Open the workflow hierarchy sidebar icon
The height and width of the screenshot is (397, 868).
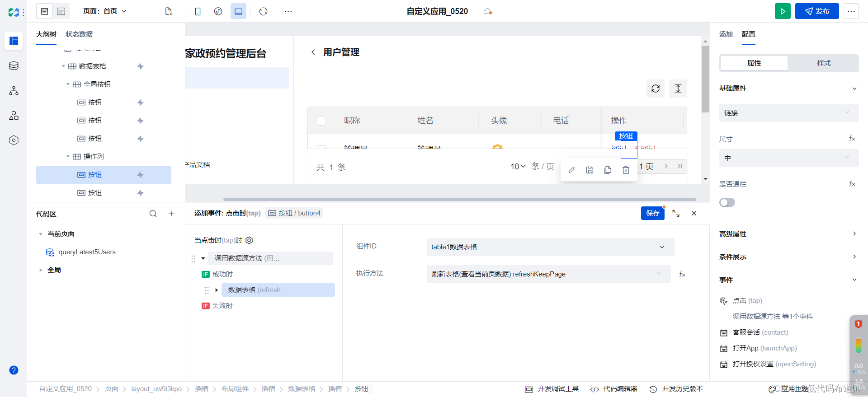pyautogui.click(x=14, y=91)
